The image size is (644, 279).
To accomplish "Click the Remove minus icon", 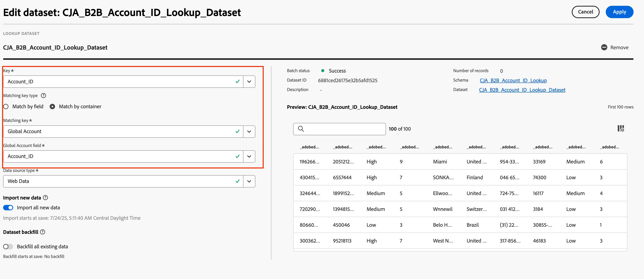I will [x=604, y=47].
